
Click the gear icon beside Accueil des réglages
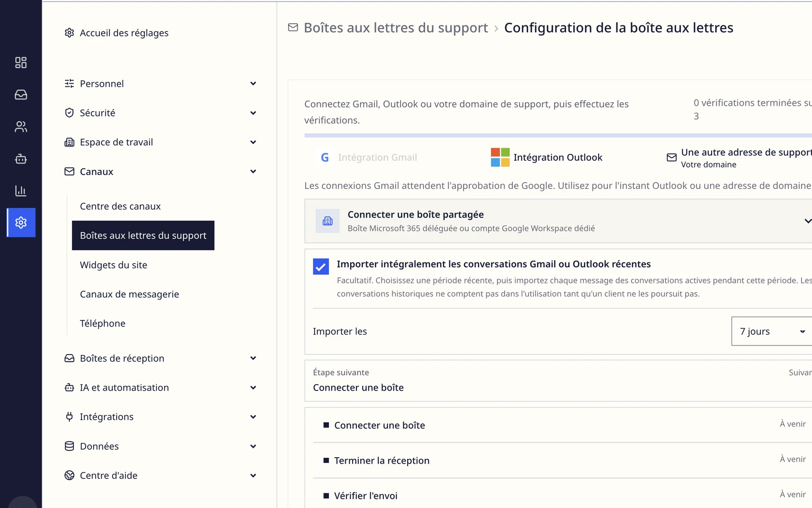[69, 33]
